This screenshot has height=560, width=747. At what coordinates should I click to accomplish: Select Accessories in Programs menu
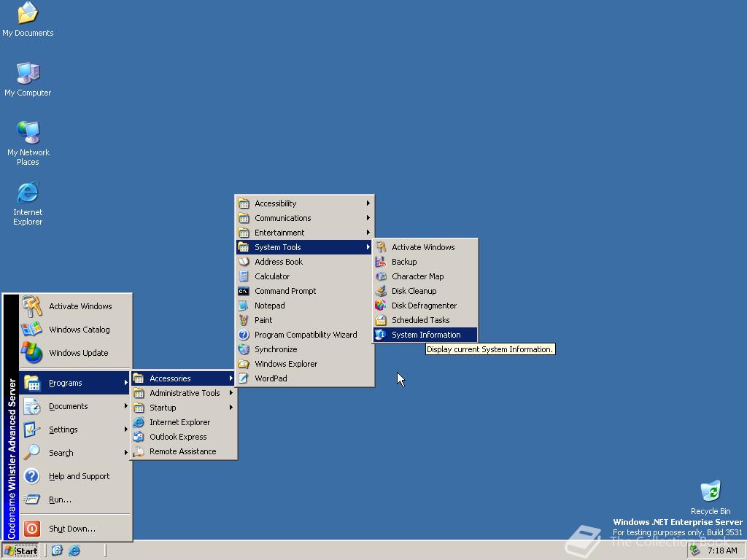tap(183, 378)
